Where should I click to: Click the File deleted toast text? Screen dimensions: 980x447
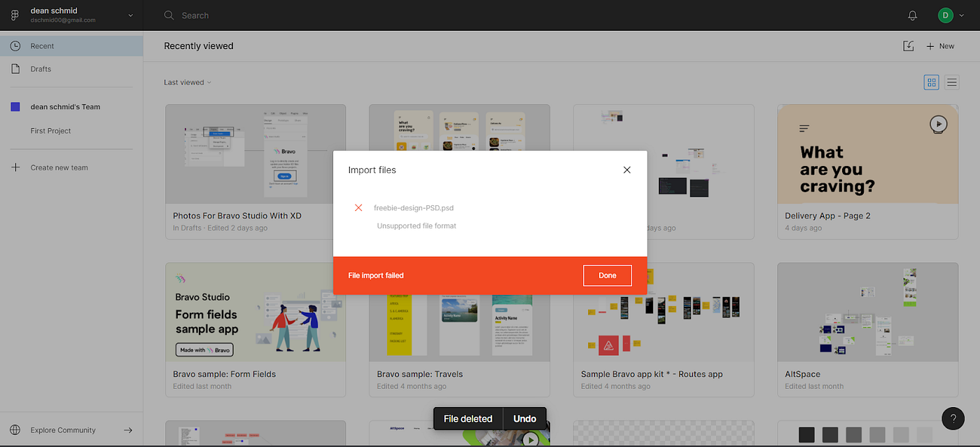click(468, 419)
